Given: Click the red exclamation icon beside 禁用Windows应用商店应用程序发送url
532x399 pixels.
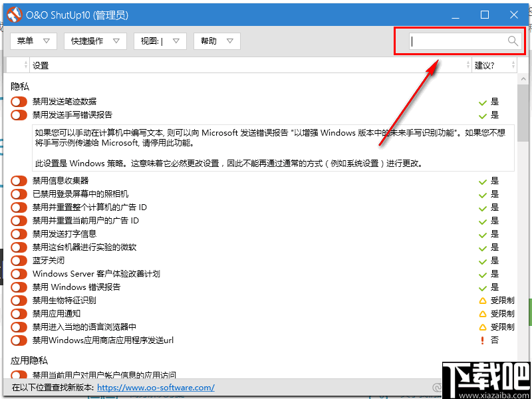Looking at the screenshot, I should coord(483,340).
